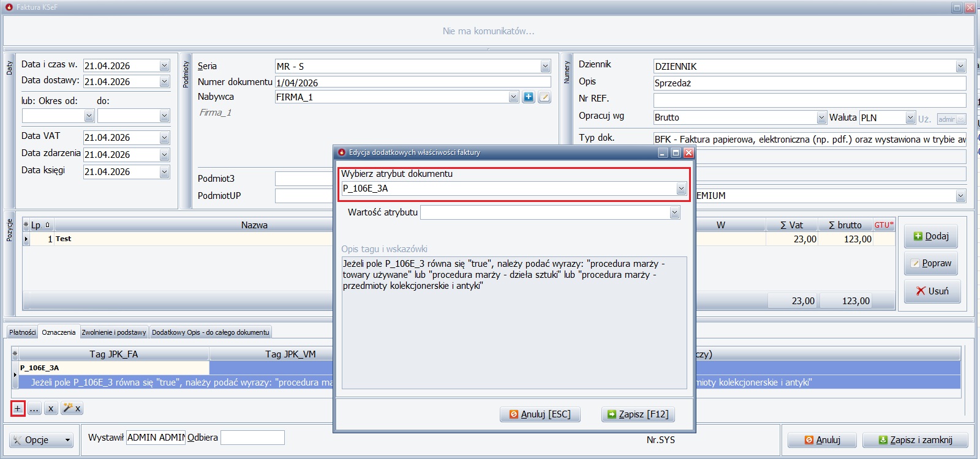Open the Wybierz atrybut dokumentu dropdown

click(681, 189)
